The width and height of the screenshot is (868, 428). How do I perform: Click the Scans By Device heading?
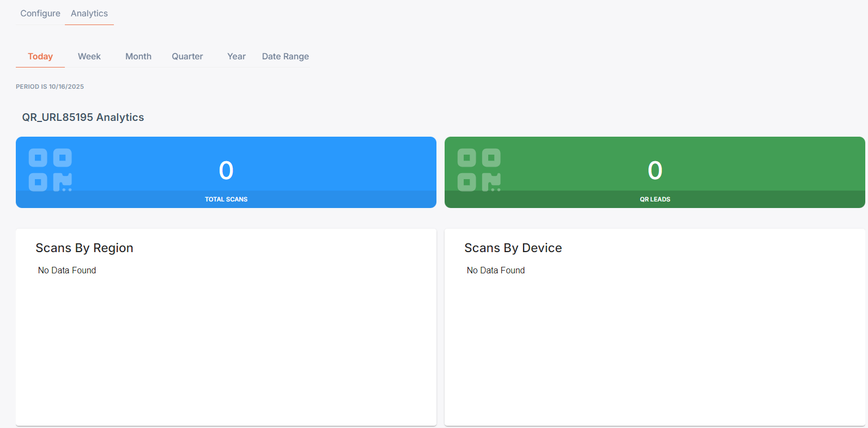tap(513, 248)
